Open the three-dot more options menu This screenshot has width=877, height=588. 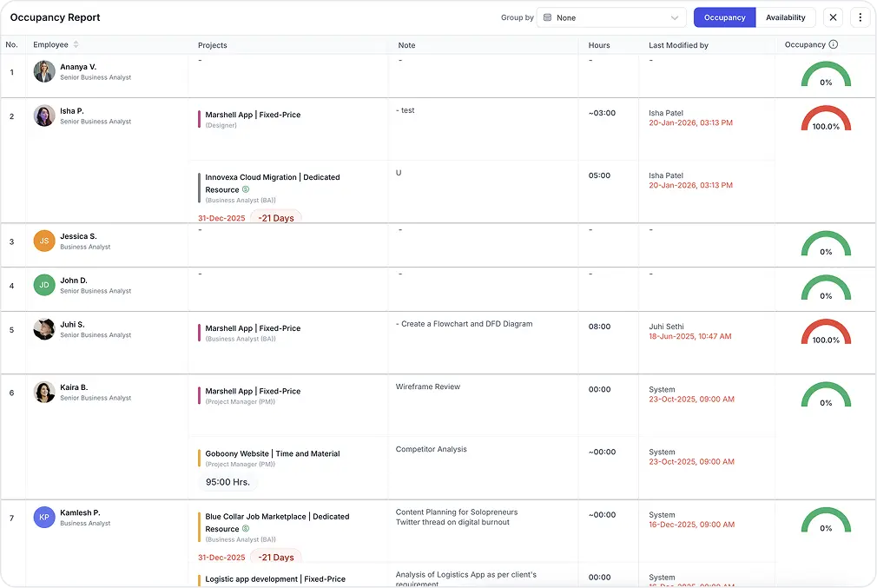coord(860,17)
